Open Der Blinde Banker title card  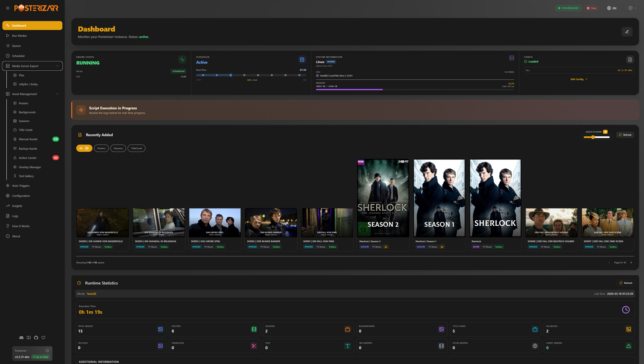[x=271, y=223]
